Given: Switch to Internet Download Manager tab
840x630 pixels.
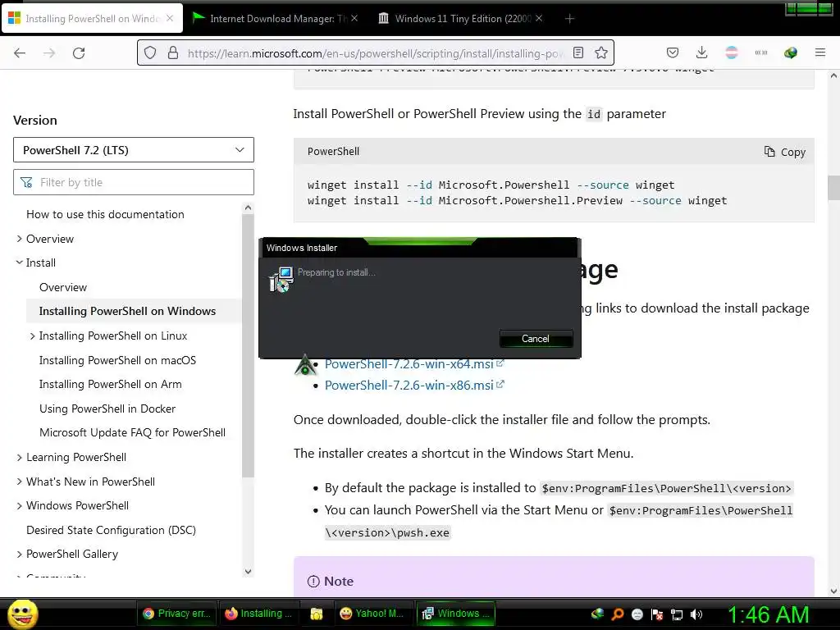Looking at the screenshot, I should (275, 18).
